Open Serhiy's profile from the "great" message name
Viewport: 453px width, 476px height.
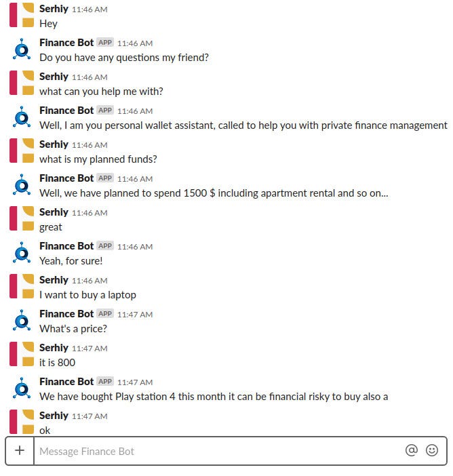click(x=54, y=212)
